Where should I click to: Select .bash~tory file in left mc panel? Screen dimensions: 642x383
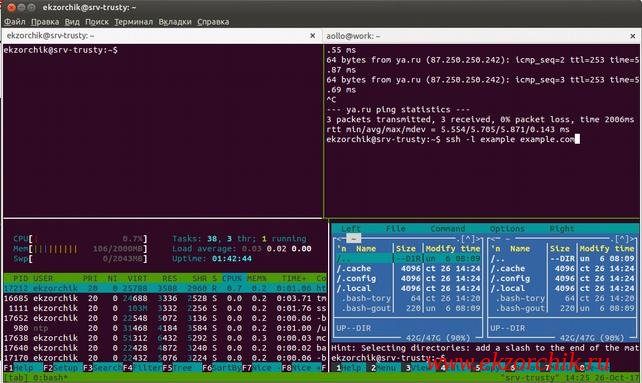pyautogui.click(x=407, y=298)
